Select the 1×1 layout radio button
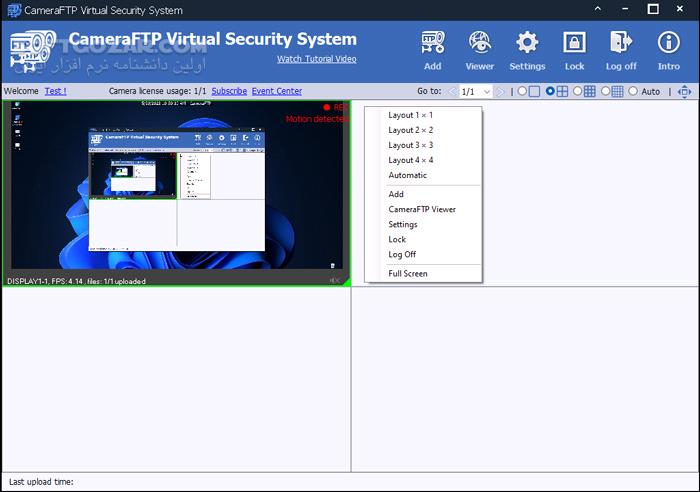 (522, 91)
